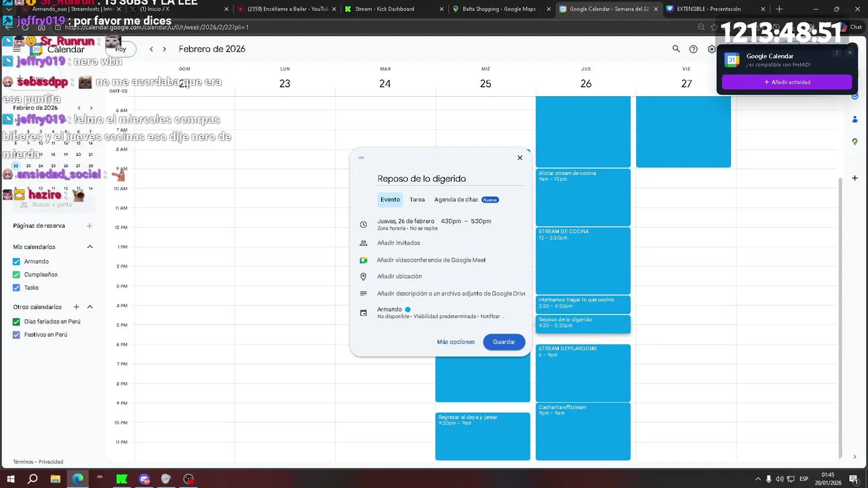The image size is (868, 488).
Task: Open Cacharita offstream event
Action: (x=583, y=432)
